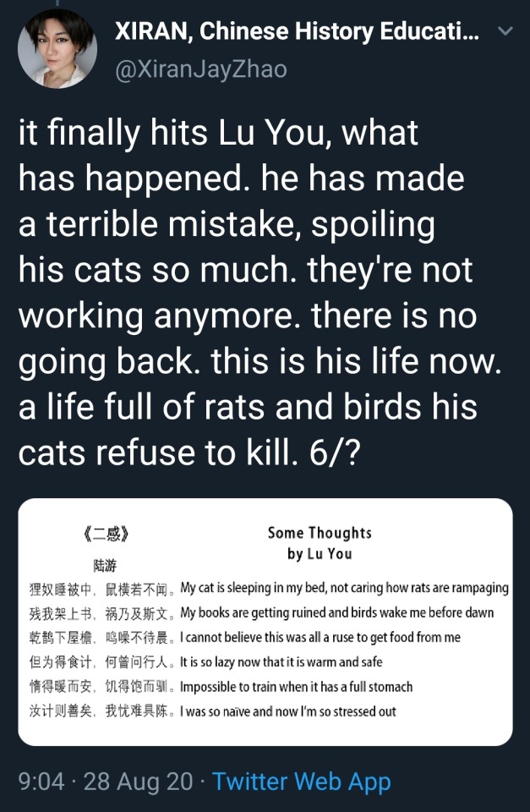Click the Some Thoughts heading in the image
Screen dimensions: 530x812
pos(320,533)
